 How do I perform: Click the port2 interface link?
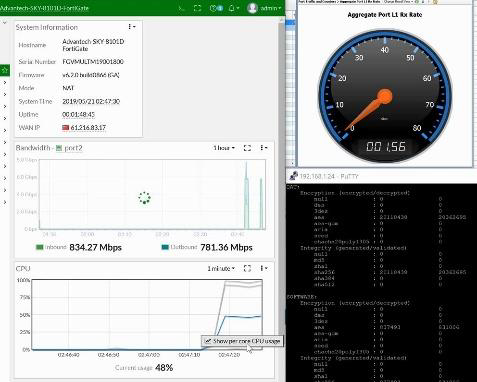click(73, 148)
